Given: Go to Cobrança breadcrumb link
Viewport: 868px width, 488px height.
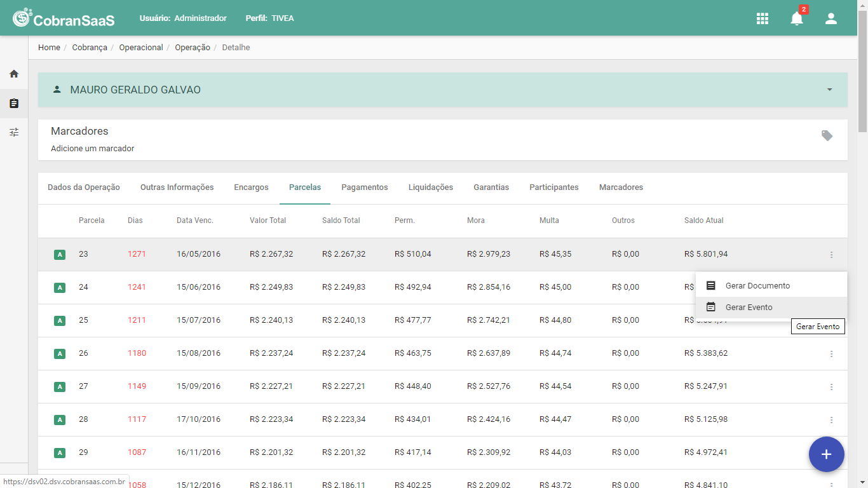Looking at the screenshot, I should (x=90, y=48).
